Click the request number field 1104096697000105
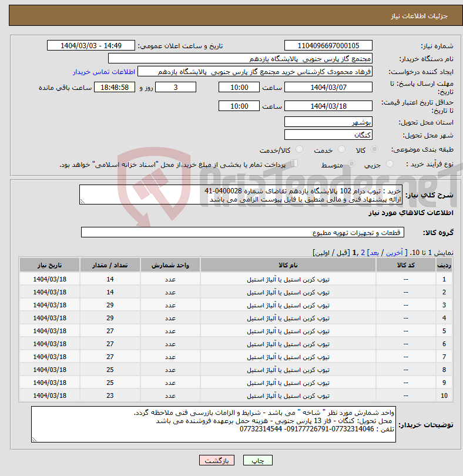463x476 pixels. point(328,45)
